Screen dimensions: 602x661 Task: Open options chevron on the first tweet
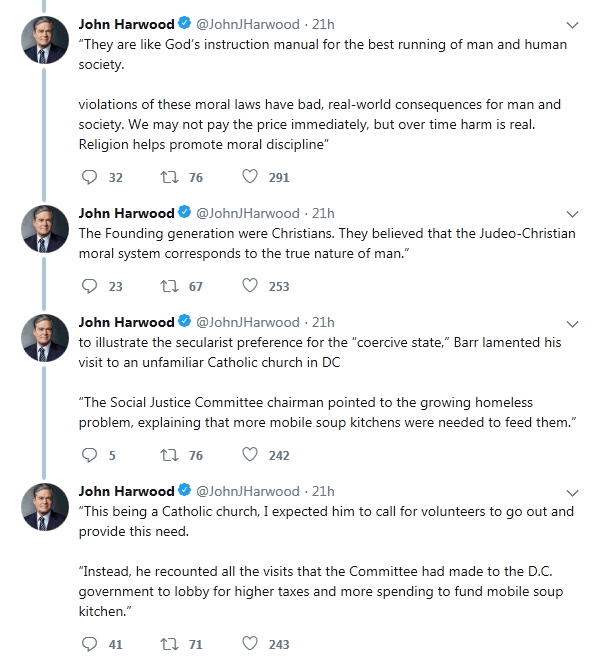(572, 25)
